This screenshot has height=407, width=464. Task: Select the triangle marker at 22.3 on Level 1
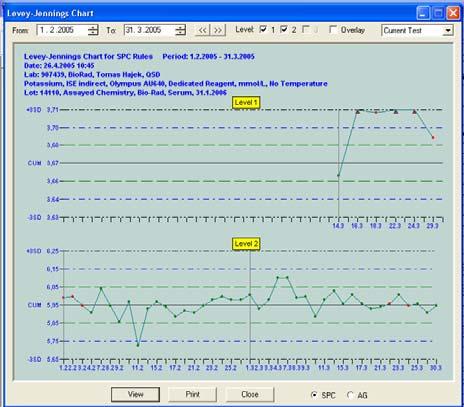click(396, 112)
